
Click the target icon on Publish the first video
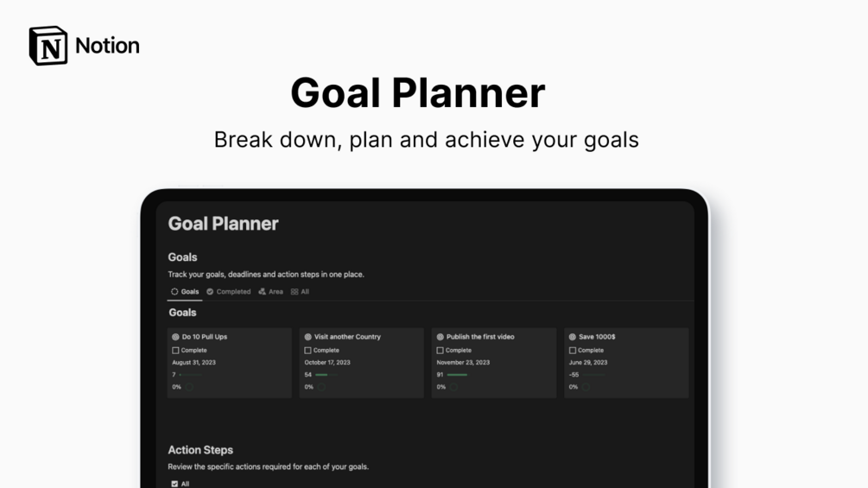pyautogui.click(x=440, y=337)
